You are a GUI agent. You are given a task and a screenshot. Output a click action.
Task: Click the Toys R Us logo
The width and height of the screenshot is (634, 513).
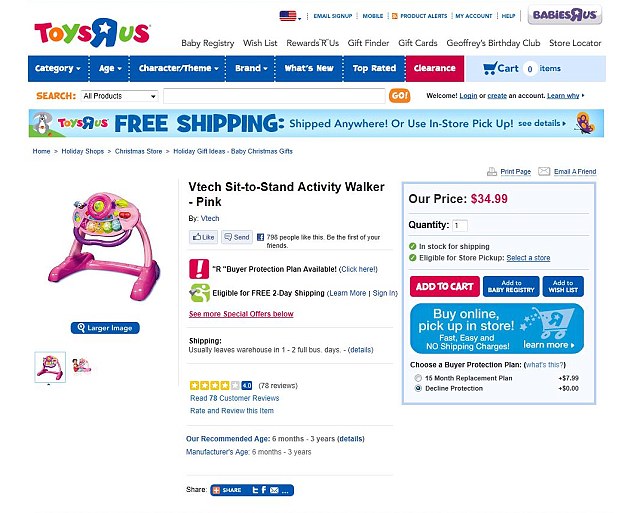[92, 32]
